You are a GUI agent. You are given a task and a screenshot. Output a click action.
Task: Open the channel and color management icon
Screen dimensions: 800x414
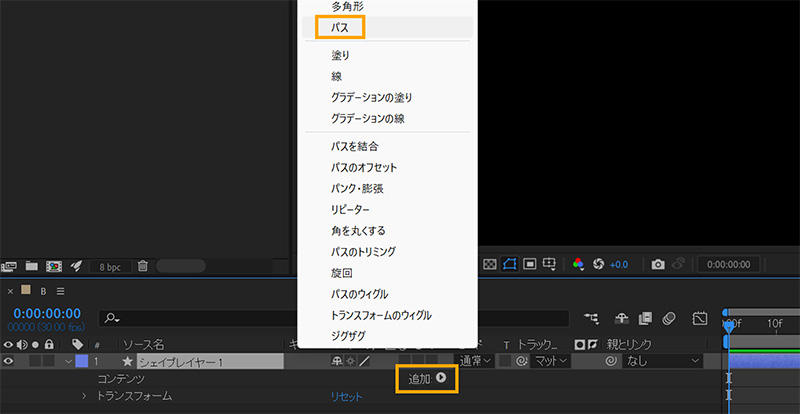pyautogui.click(x=578, y=265)
